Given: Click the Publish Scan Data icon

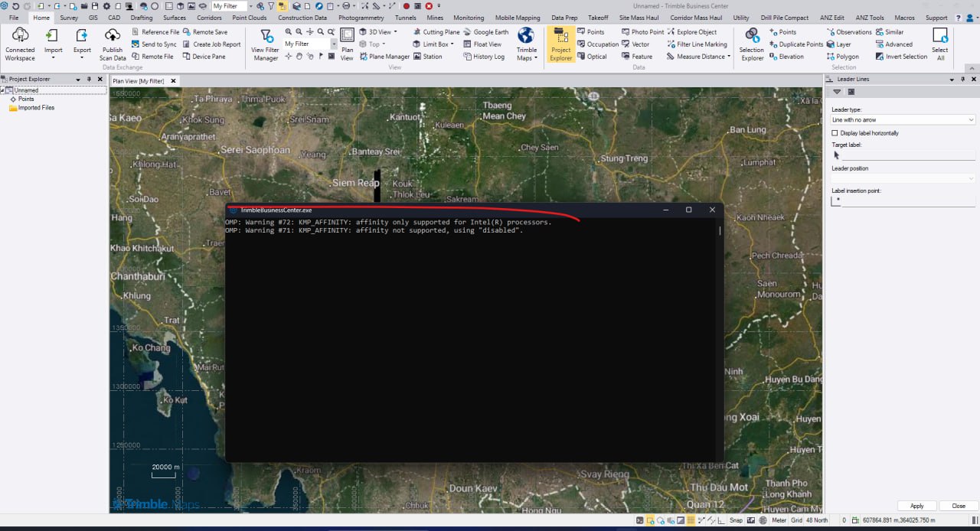Looking at the screenshot, I should tap(113, 36).
